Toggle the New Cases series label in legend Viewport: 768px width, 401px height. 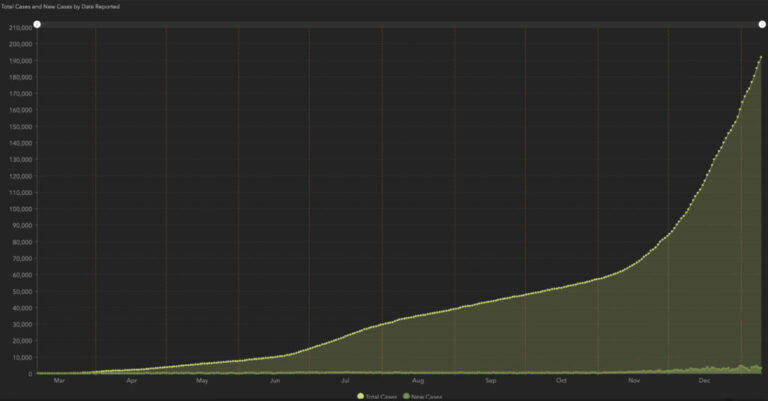click(x=427, y=397)
